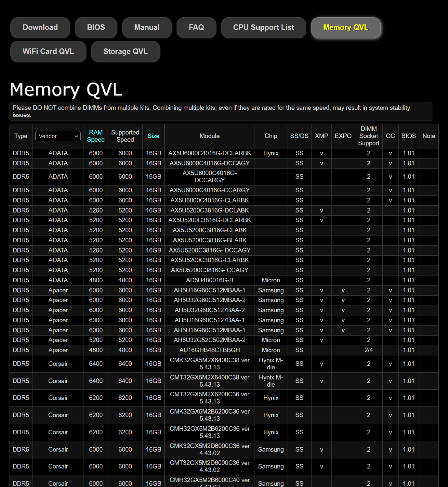
Task: Click the Module column header
Action: tap(210, 136)
